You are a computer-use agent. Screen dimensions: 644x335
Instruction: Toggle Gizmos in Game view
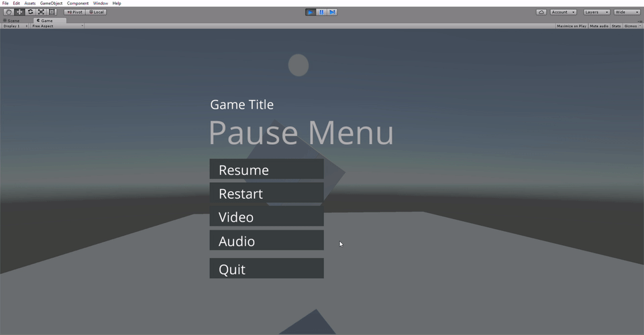631,26
